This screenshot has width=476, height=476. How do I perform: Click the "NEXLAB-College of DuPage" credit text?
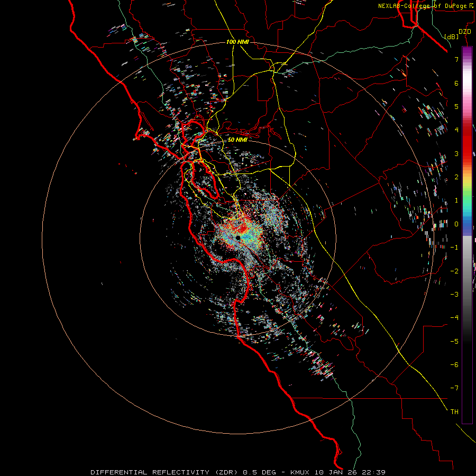(x=422, y=6)
